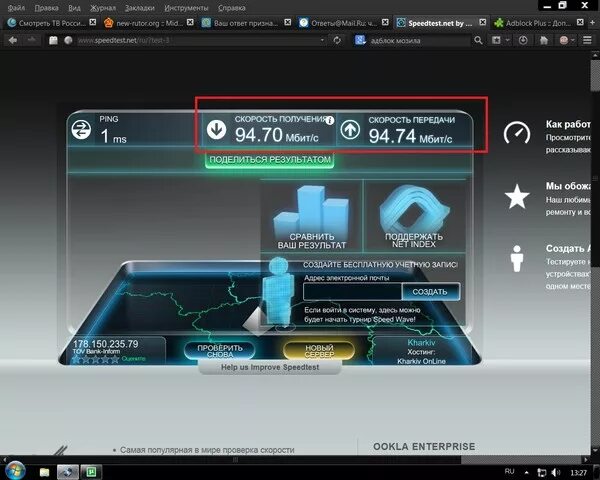This screenshot has width=600, height=480.
Task: Click the upload speed arrow icon
Action: (350, 129)
